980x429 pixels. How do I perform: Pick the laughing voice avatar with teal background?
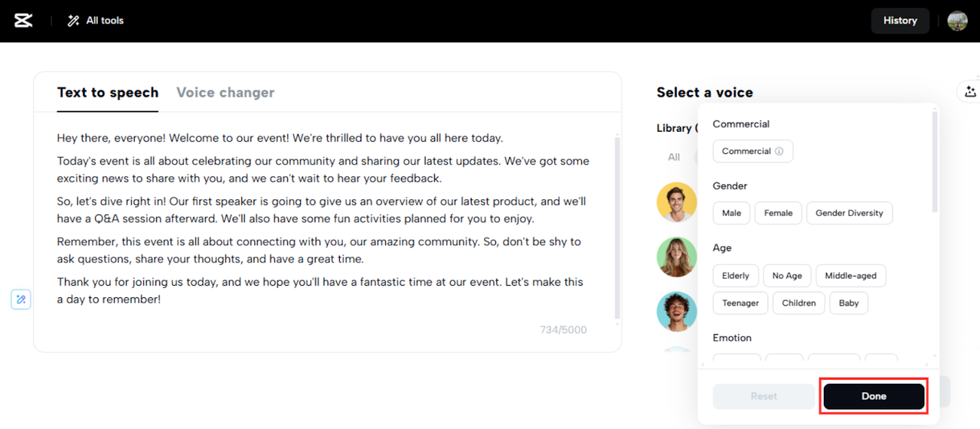677,311
